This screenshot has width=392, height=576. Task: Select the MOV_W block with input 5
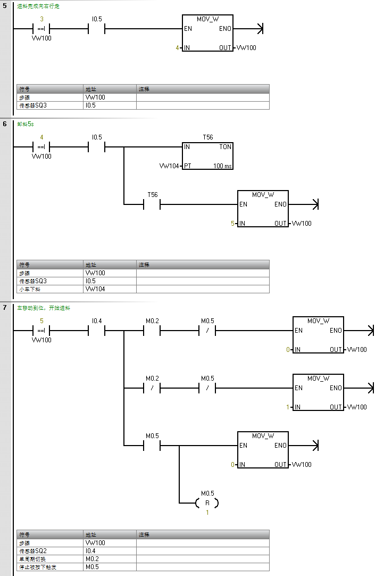tap(263, 208)
